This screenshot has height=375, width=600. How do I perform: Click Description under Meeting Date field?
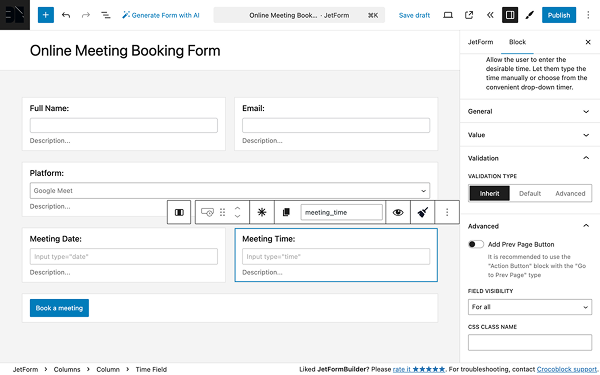point(50,272)
